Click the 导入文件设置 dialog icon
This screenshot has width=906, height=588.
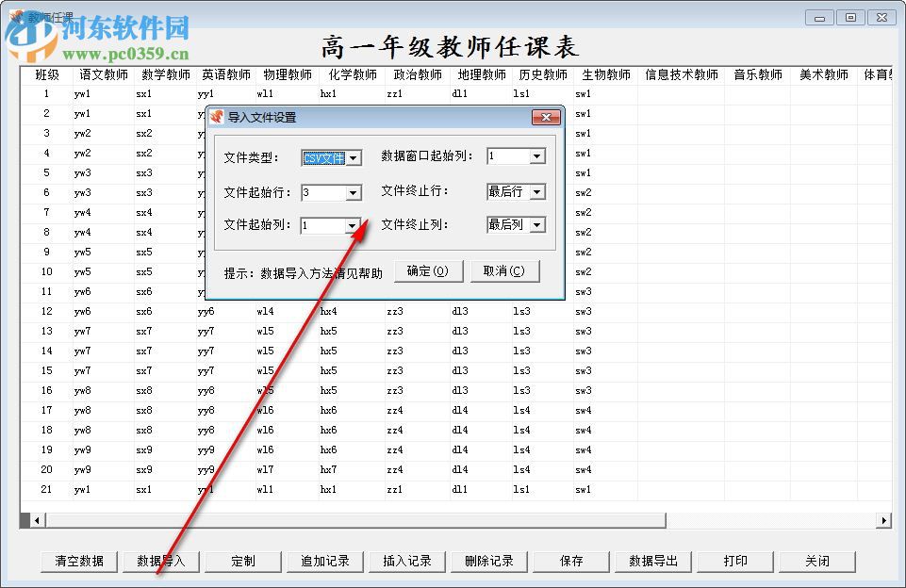tap(218, 117)
